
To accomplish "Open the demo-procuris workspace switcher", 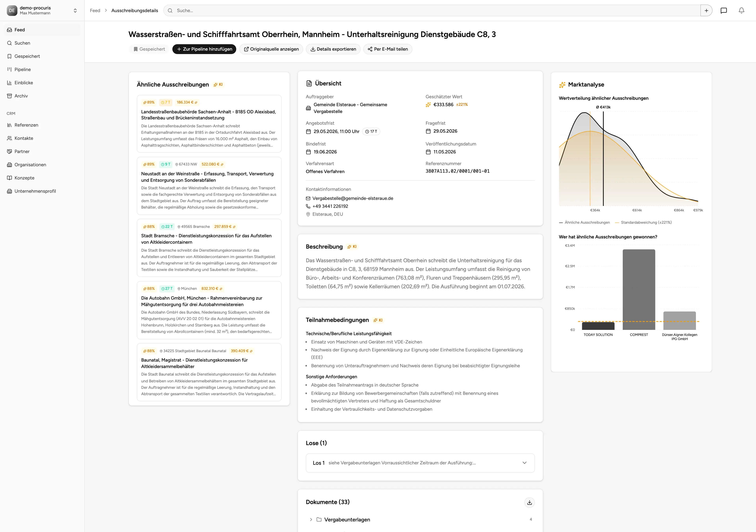I will coord(42,11).
